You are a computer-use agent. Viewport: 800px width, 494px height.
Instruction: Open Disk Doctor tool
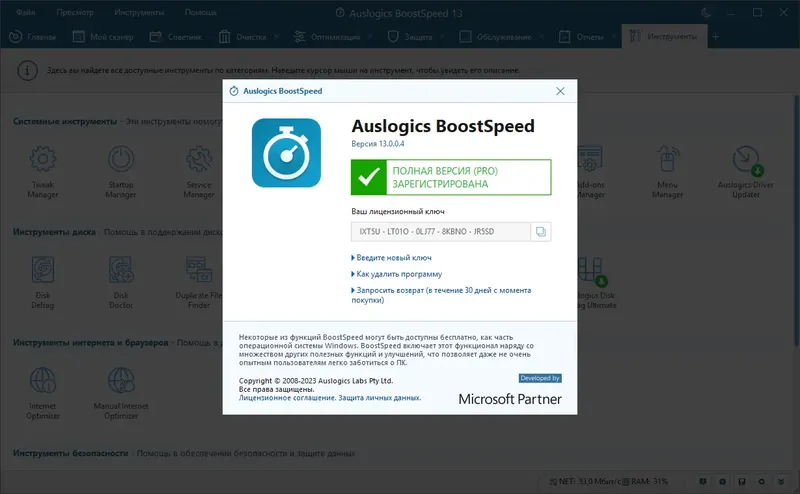pyautogui.click(x=121, y=283)
